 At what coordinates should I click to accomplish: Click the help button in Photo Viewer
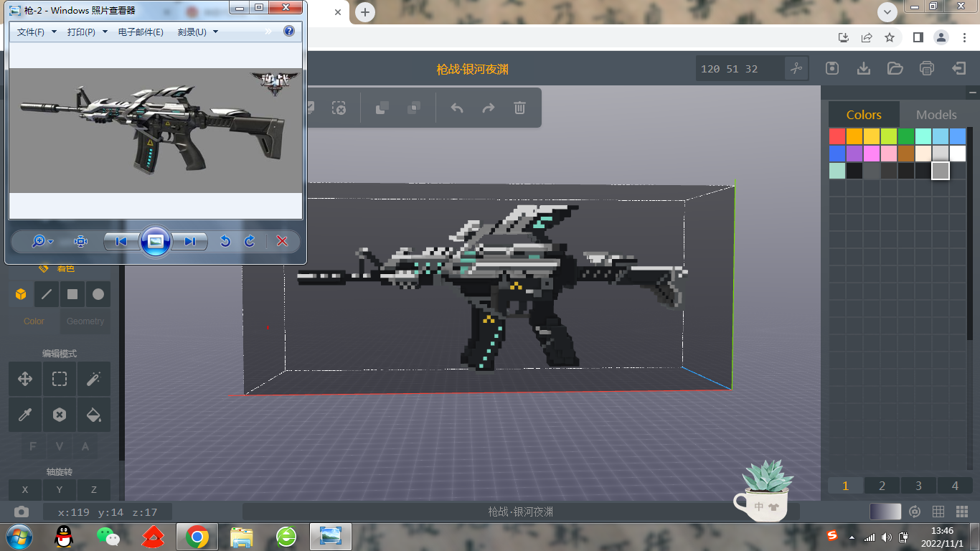[x=289, y=32]
